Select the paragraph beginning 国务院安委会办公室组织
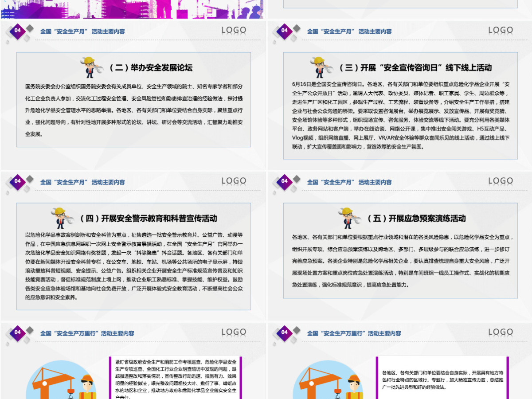This screenshot has width=532, height=399. tap(134, 110)
